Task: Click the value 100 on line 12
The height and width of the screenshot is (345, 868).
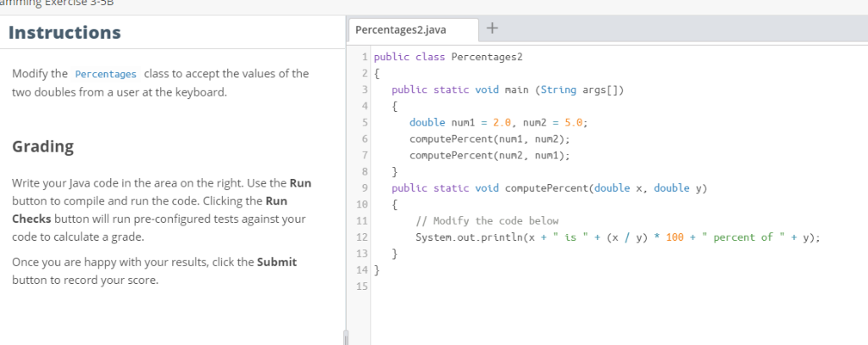Action: click(x=674, y=237)
